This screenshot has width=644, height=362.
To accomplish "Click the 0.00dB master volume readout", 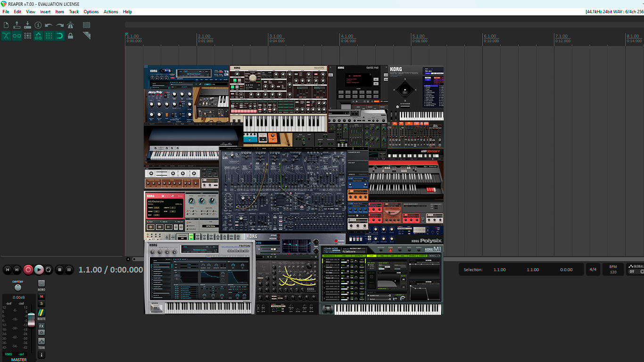I will (19, 297).
